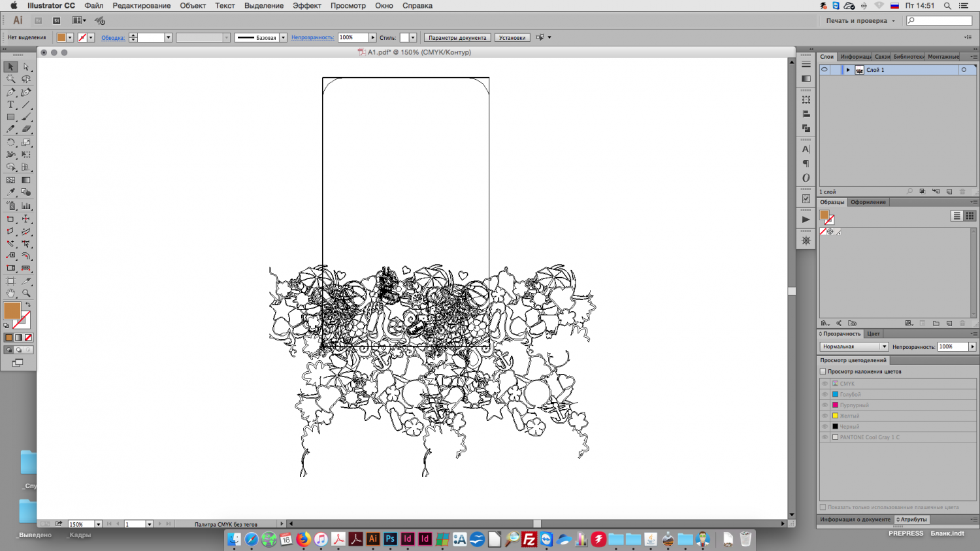The image size is (980, 551).
Task: Open the Align panel icon in dock
Action: coord(806,114)
